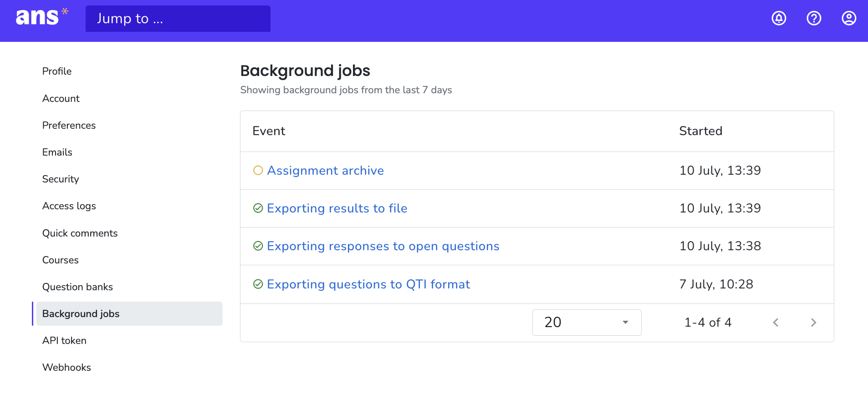Open the Profile settings section

click(x=57, y=71)
